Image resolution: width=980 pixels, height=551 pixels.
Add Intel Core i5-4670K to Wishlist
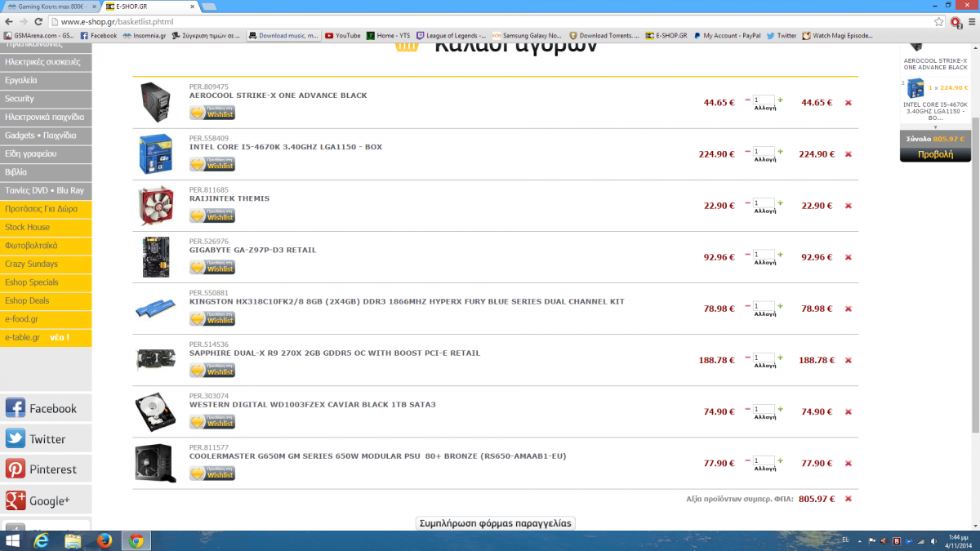[212, 164]
